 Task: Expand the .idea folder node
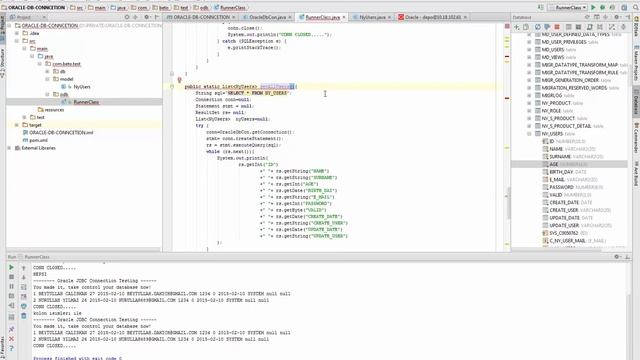pos(17,33)
